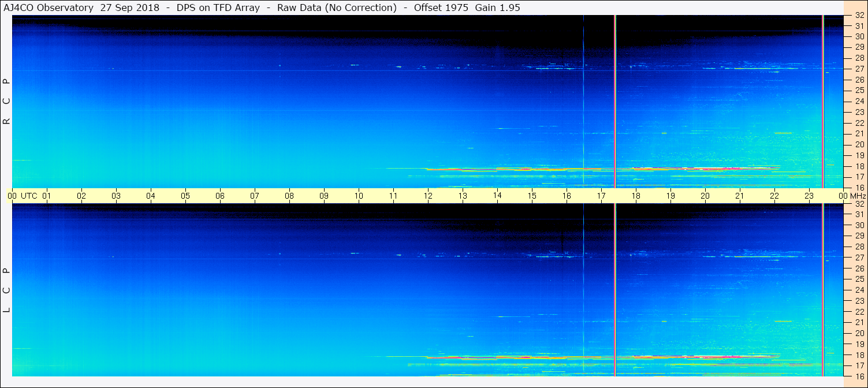Click the 13 hour time label
The height and width of the screenshot is (388, 868).
click(x=463, y=196)
